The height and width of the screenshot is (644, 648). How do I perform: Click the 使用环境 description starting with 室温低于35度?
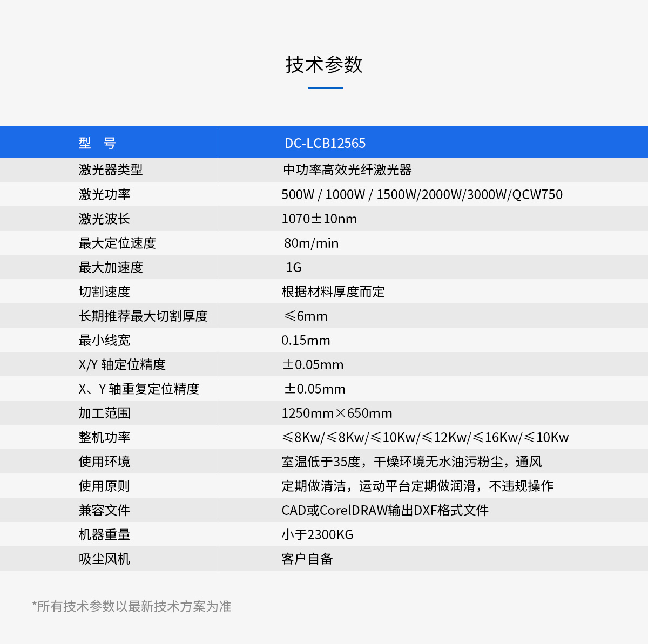click(x=411, y=462)
